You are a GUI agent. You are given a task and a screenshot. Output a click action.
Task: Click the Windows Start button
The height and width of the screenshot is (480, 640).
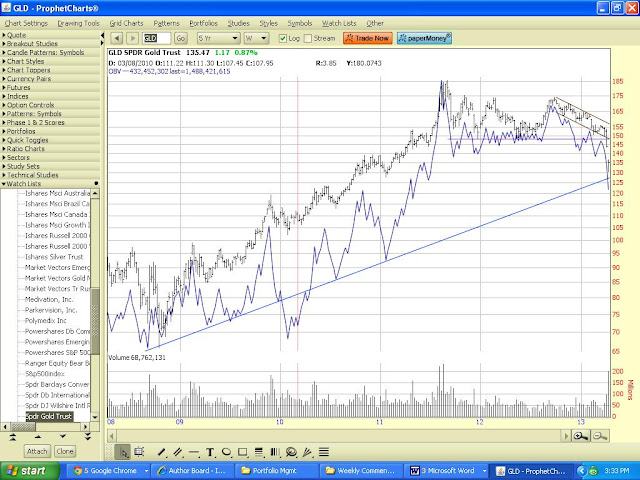pyautogui.click(x=28, y=471)
